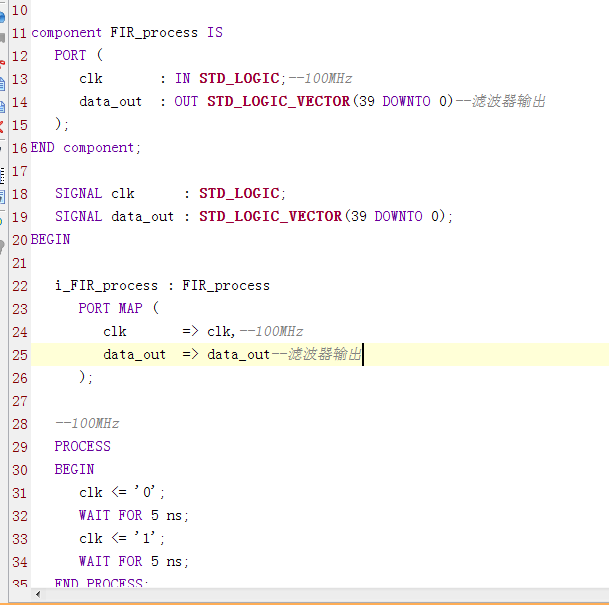The height and width of the screenshot is (605, 609).
Task: Click the clk <= '1' assignment
Action: click(x=122, y=538)
